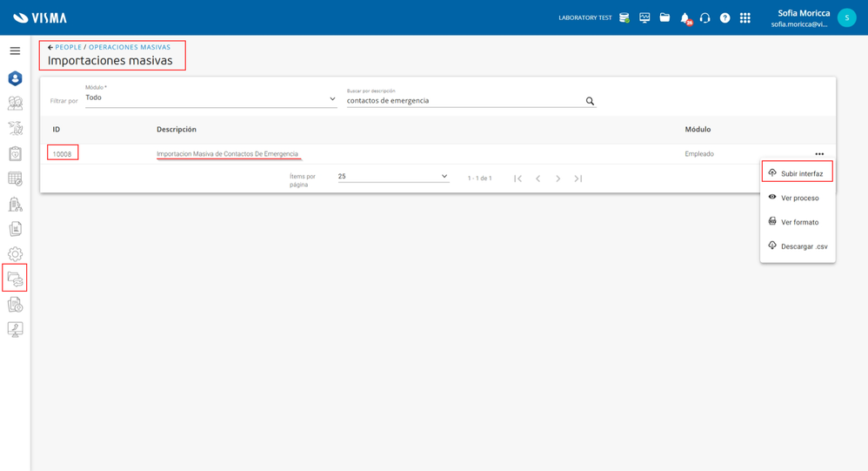Open the database icon next to Laboratory Test

point(624,17)
